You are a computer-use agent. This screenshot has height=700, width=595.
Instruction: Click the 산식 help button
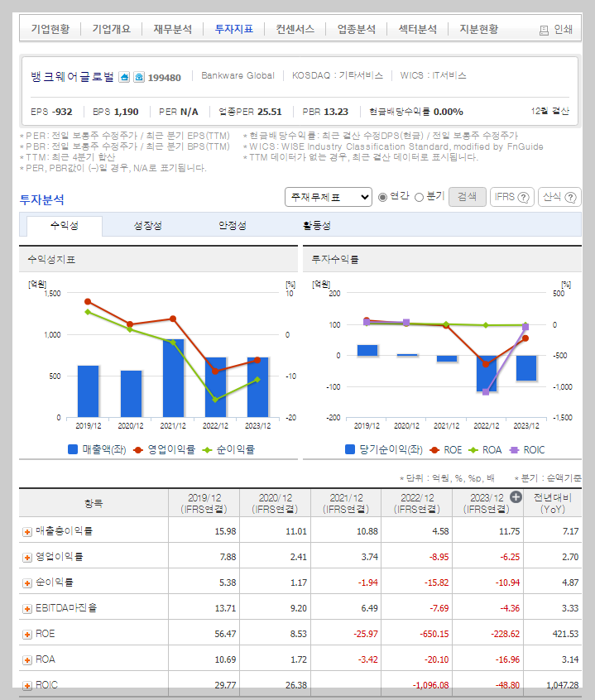[x=559, y=197]
